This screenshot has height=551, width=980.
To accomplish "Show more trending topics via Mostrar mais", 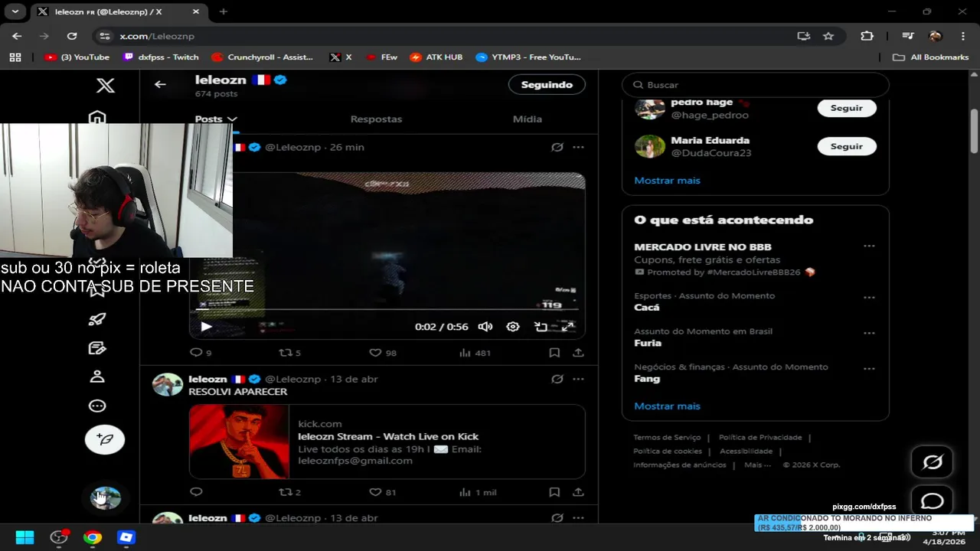I will (x=667, y=406).
